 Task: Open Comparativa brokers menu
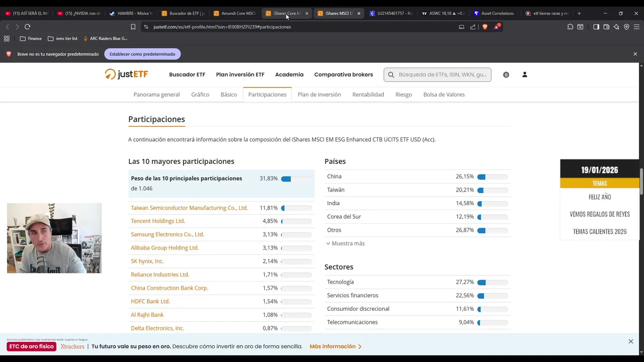coord(344,74)
